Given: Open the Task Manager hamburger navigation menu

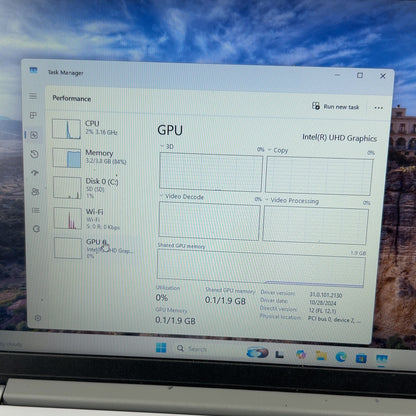Looking at the screenshot, I should point(33,96).
